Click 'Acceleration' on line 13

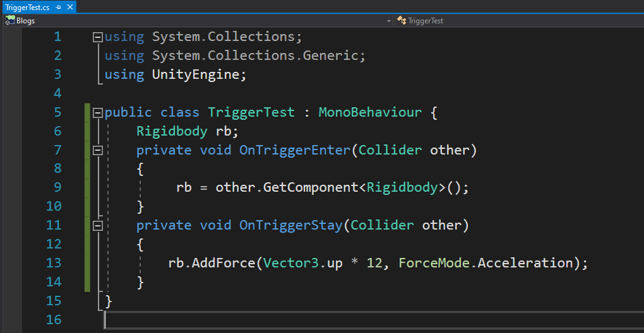point(525,263)
